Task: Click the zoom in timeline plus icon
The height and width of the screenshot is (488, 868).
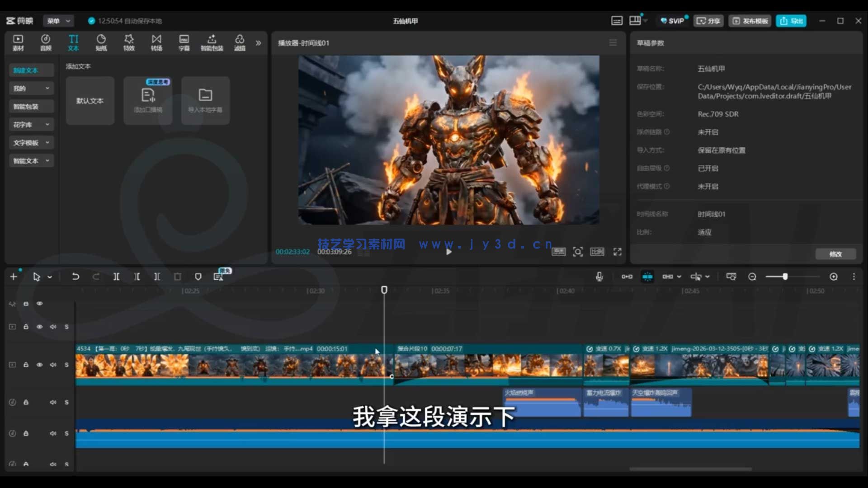Action: (x=833, y=277)
